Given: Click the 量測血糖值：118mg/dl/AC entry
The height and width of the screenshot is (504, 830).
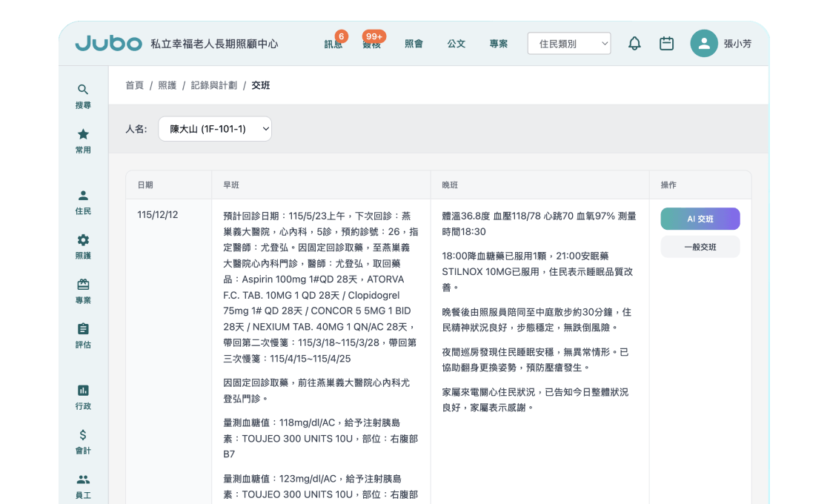Looking at the screenshot, I should (321, 438).
